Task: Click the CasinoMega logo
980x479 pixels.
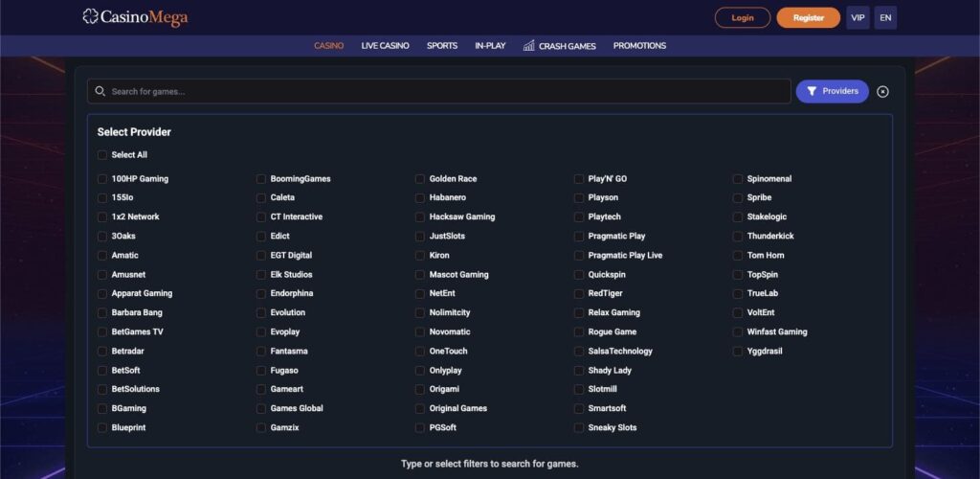Action: (x=135, y=17)
